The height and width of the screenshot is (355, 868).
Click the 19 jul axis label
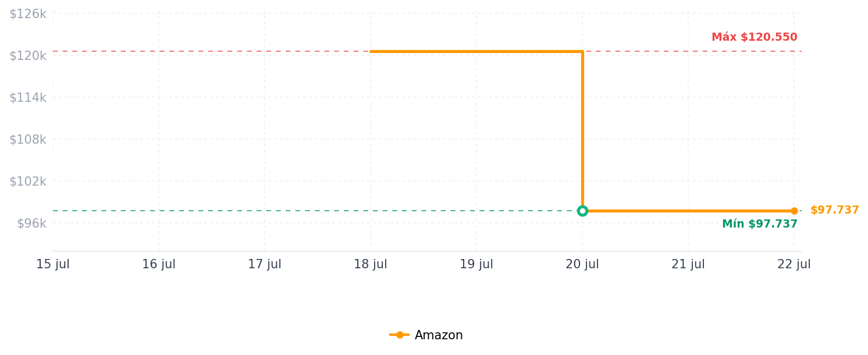click(476, 265)
